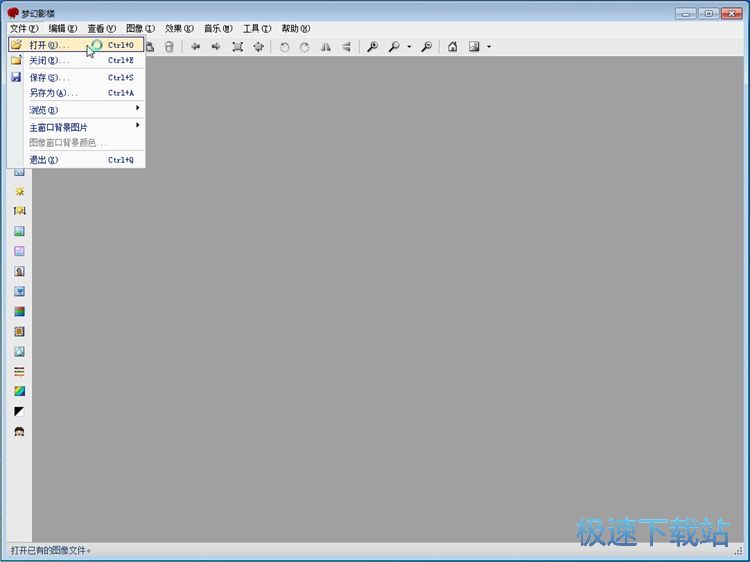Click the girl face sidebar icon

(x=19, y=431)
